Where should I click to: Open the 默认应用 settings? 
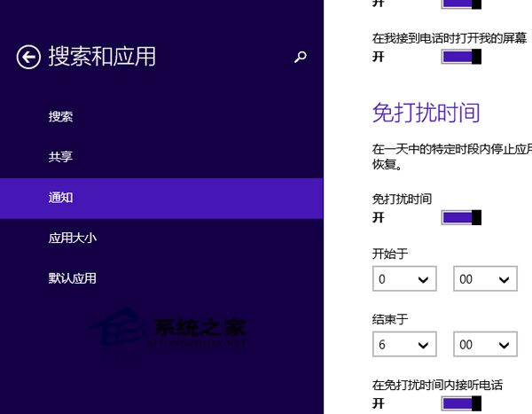(x=73, y=278)
